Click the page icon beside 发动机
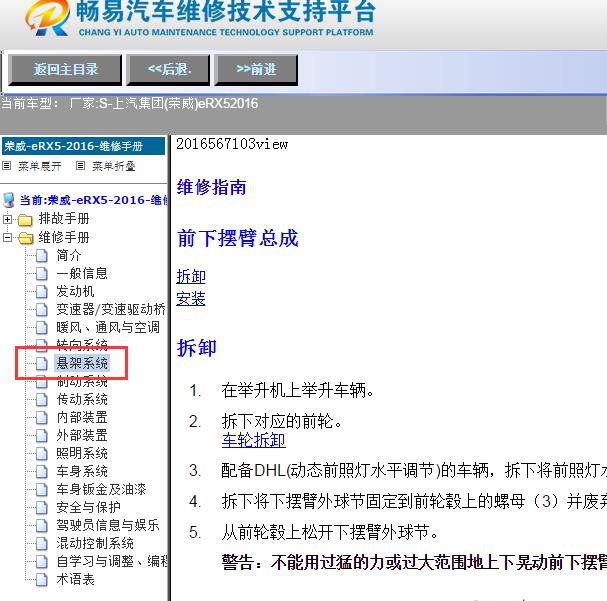Viewport: 607px width, 601px height. click(x=41, y=291)
